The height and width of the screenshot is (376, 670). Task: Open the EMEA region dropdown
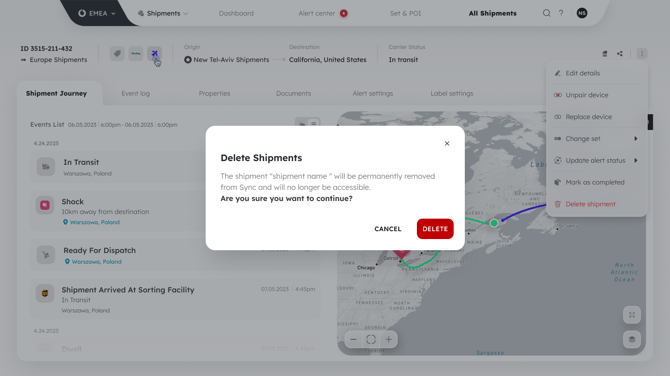point(97,13)
